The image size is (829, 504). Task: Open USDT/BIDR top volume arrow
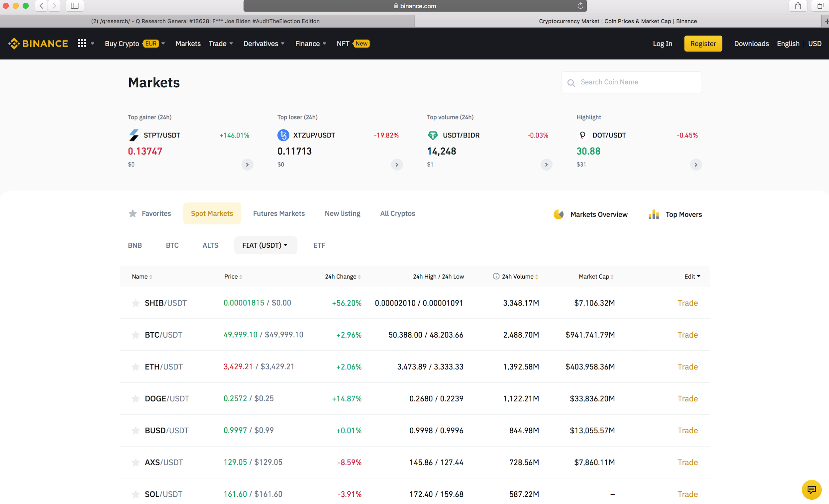coord(546,165)
